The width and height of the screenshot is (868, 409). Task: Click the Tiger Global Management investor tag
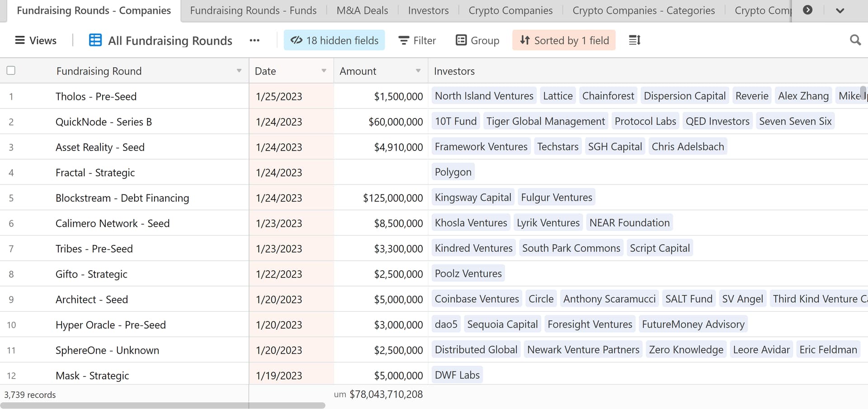[x=545, y=121]
